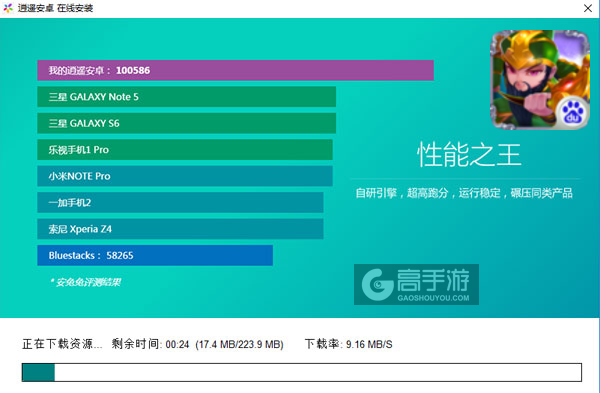Click the game app icon thumbnail
Image resolution: width=600 pixels, height=393 pixels.
click(540, 80)
